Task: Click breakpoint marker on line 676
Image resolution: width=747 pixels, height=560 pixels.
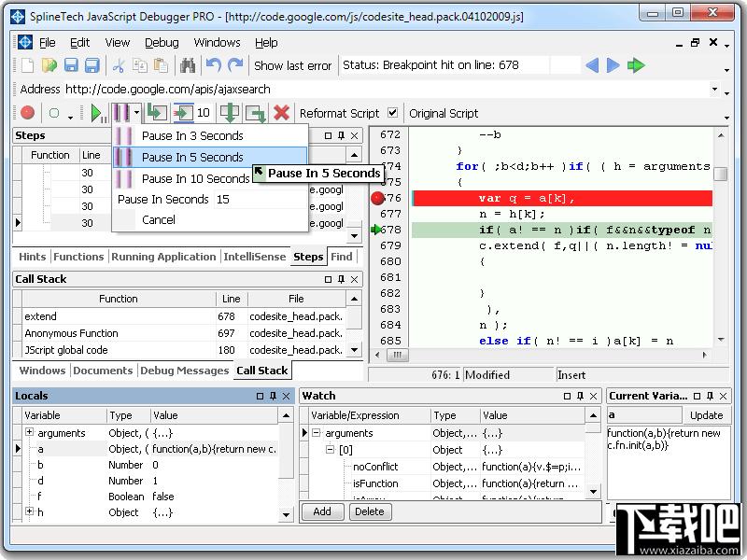Action: [x=378, y=198]
